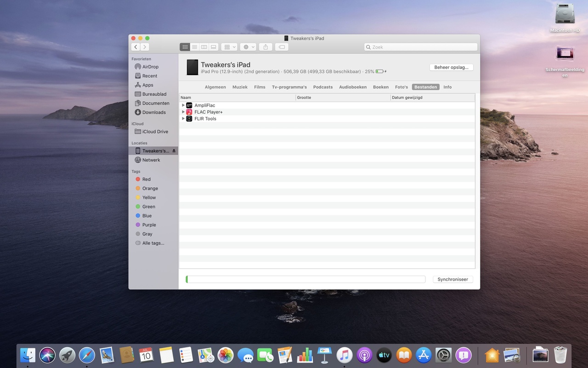Open Netwerk in the sidebar
Image resolution: width=588 pixels, height=368 pixels.
(151, 160)
